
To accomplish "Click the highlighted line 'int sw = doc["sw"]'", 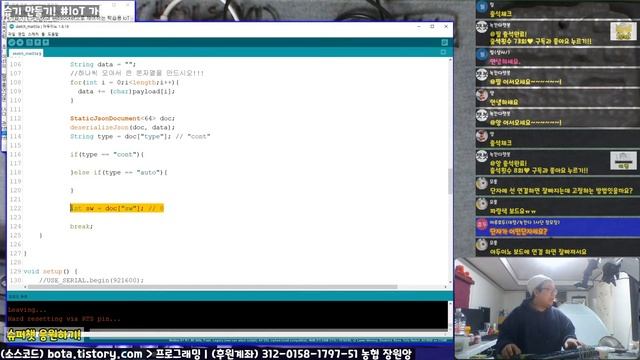I will (x=117, y=208).
